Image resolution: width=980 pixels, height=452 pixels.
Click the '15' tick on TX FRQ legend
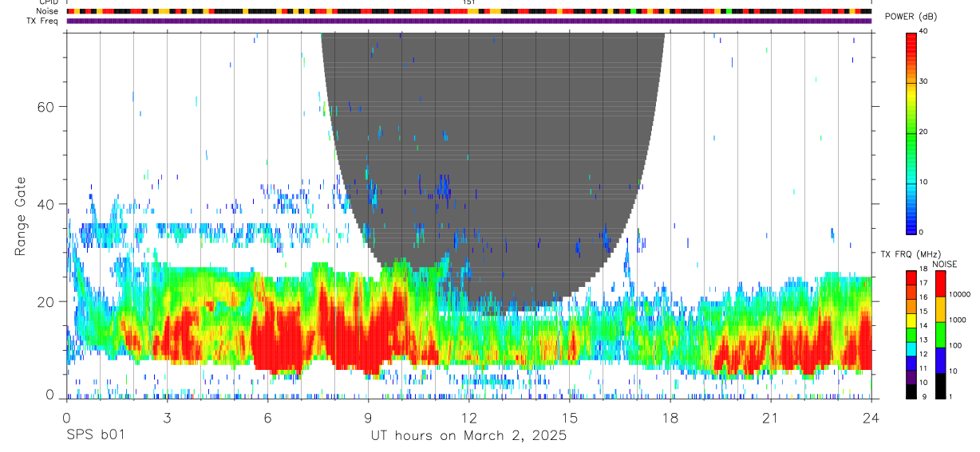coord(924,312)
